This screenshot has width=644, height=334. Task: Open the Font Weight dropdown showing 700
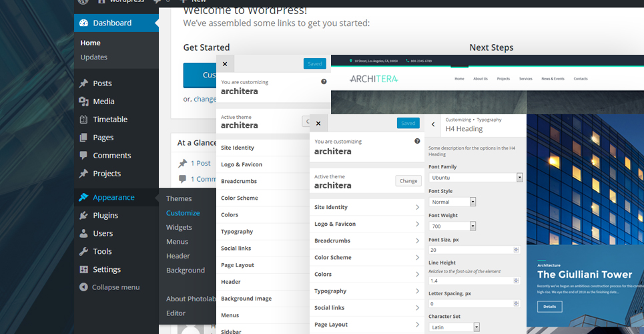click(x=452, y=226)
